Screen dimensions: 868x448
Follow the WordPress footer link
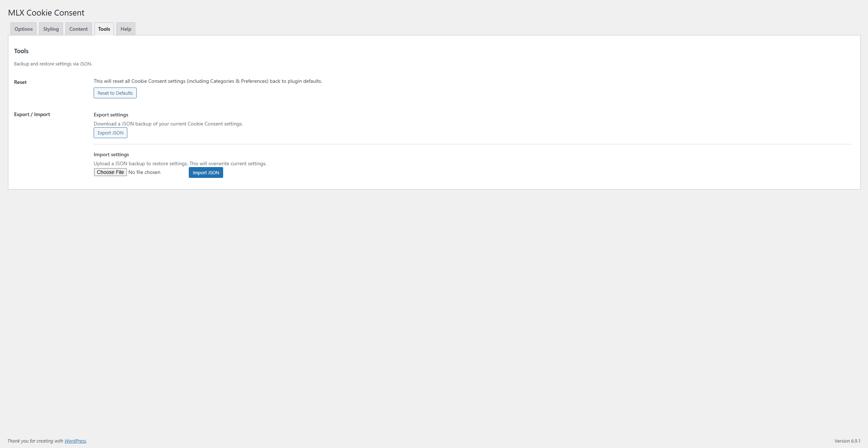click(75, 441)
